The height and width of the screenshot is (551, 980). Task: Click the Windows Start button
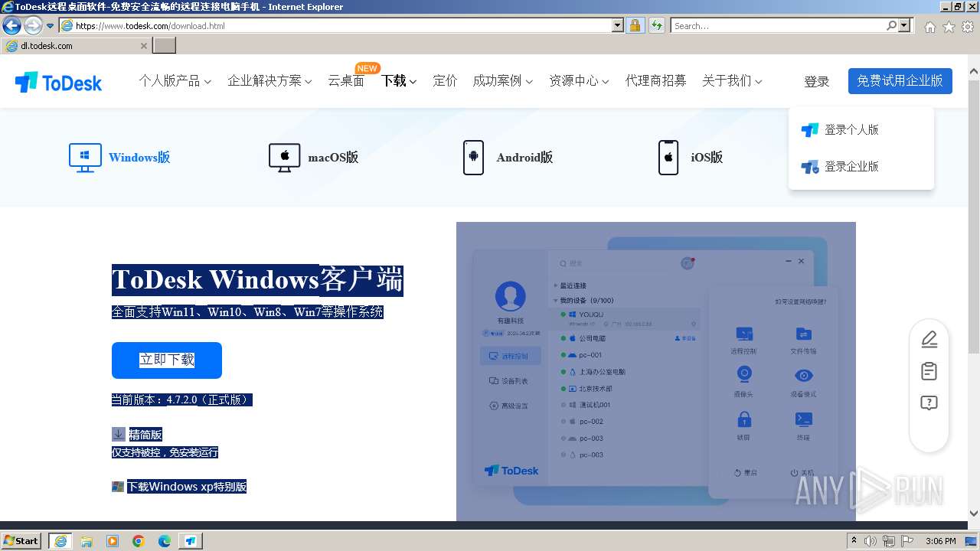coord(21,541)
